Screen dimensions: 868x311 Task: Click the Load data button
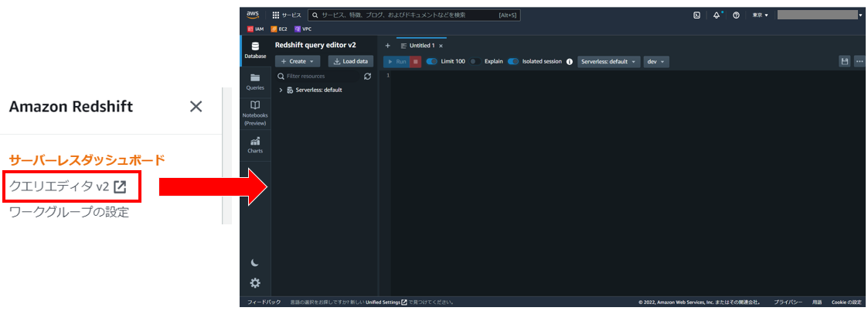[351, 62]
